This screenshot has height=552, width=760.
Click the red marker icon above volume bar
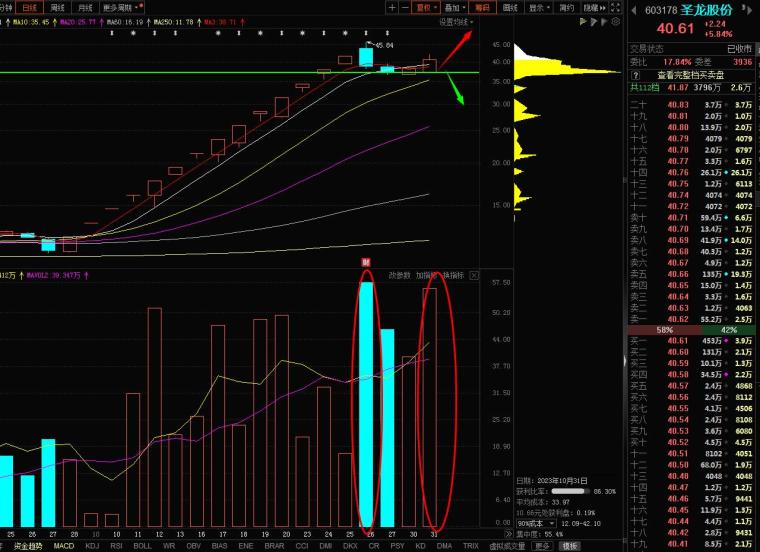(366, 263)
